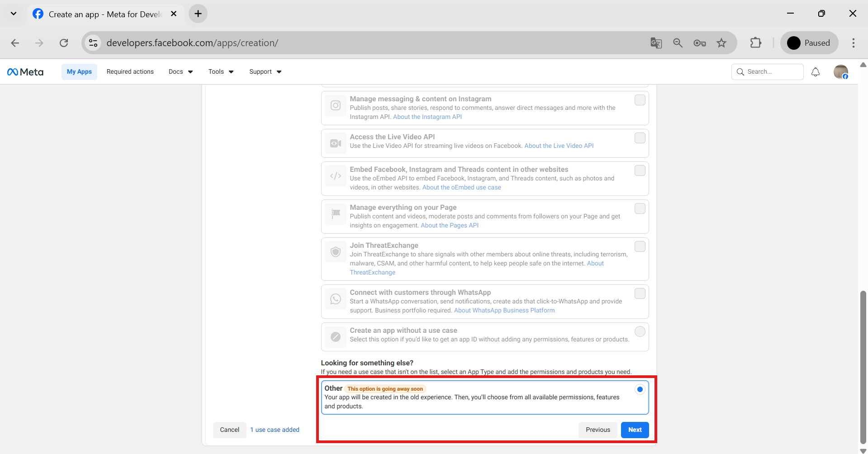Open site information icon in address bar
The width and height of the screenshot is (868, 454).
(93, 43)
